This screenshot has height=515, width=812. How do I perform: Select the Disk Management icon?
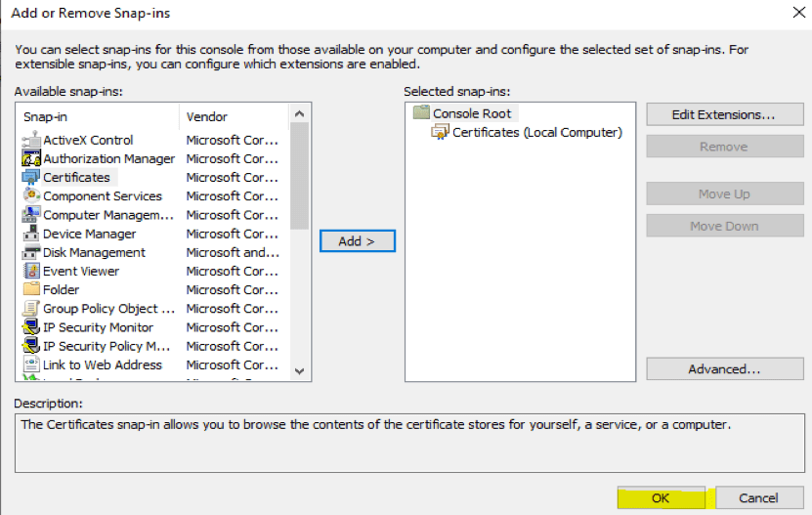(31, 252)
